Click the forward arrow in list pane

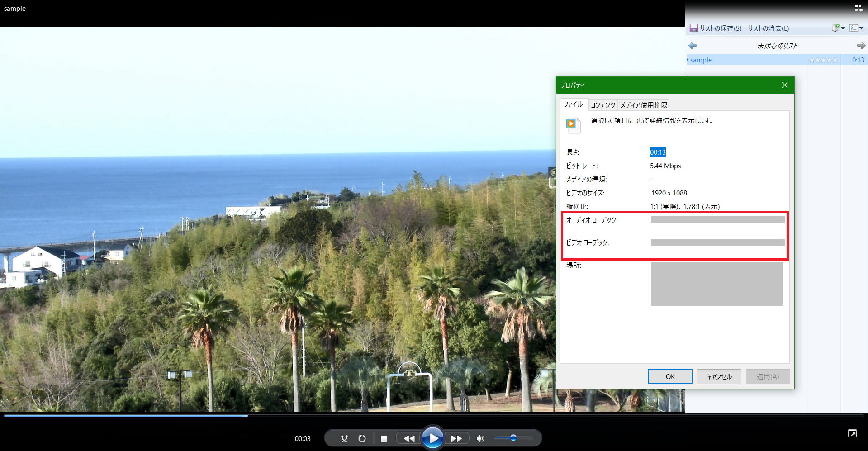point(861,46)
